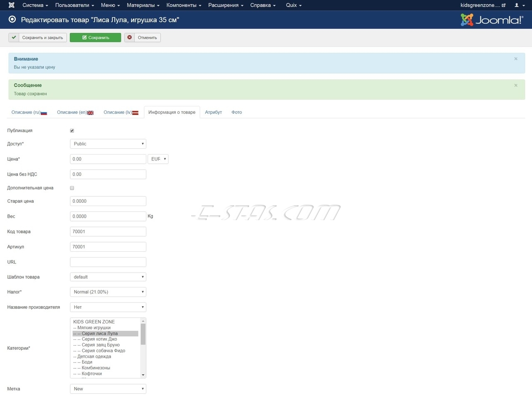Open the Шаблон товара dropdown
The height and width of the screenshot is (420, 532).
pos(108,277)
